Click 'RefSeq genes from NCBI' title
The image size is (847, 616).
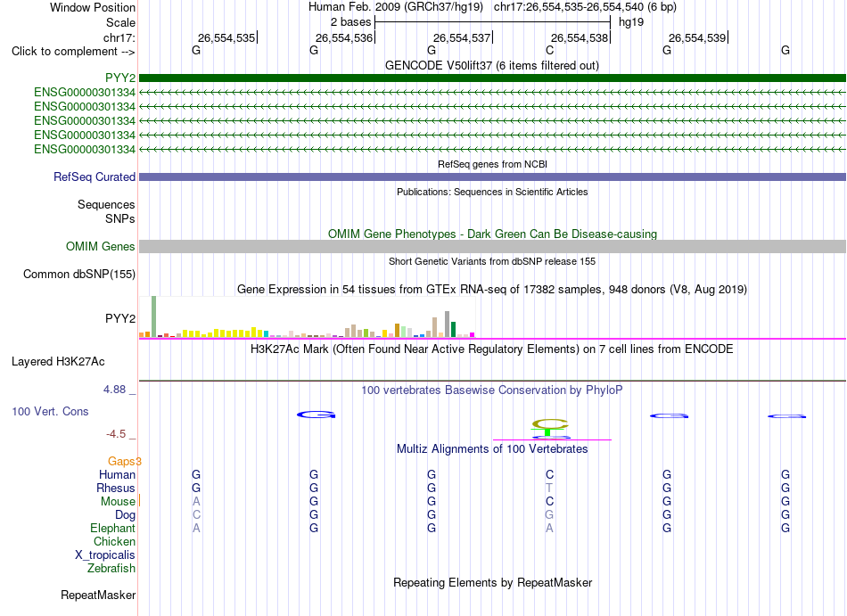tap(492, 164)
